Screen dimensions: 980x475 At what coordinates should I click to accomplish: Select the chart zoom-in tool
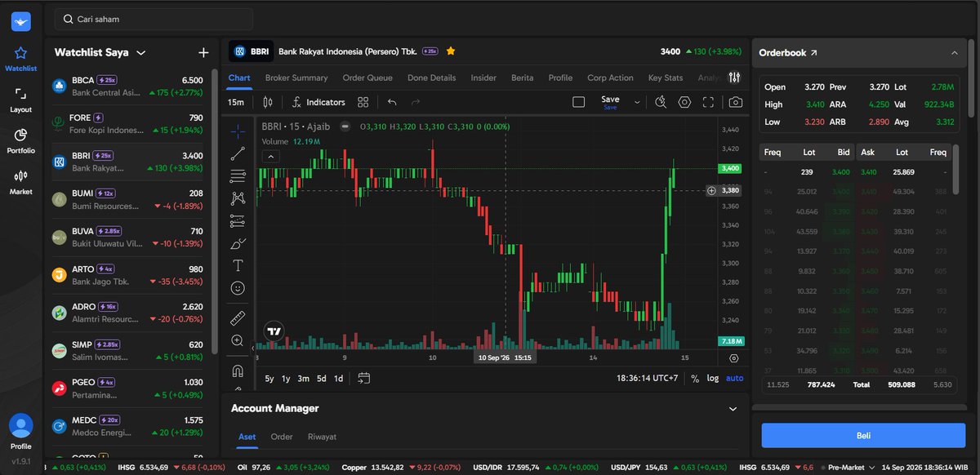(x=238, y=340)
